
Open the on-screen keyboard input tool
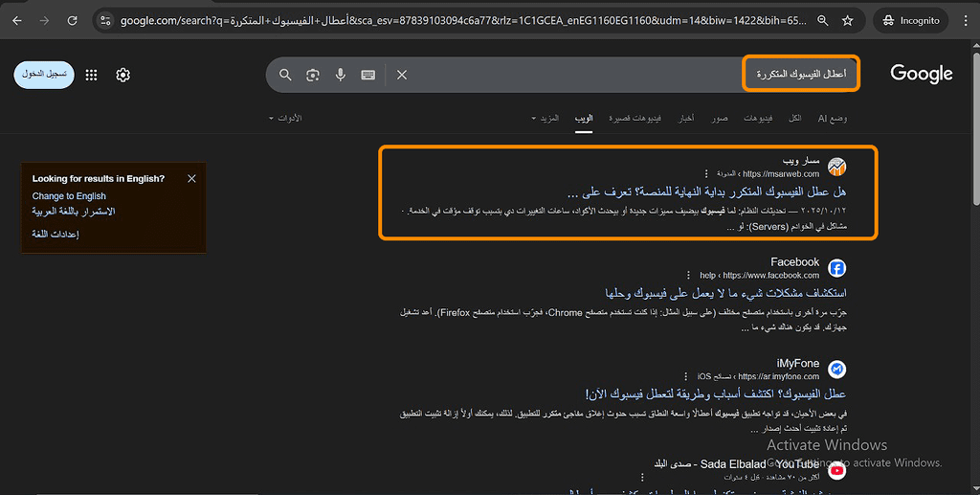[368, 75]
